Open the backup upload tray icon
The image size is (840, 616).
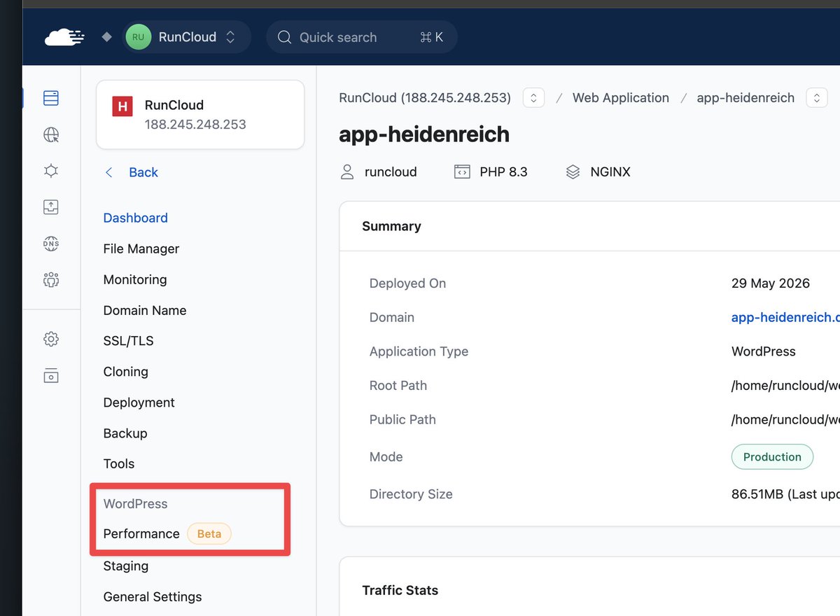tap(51, 207)
